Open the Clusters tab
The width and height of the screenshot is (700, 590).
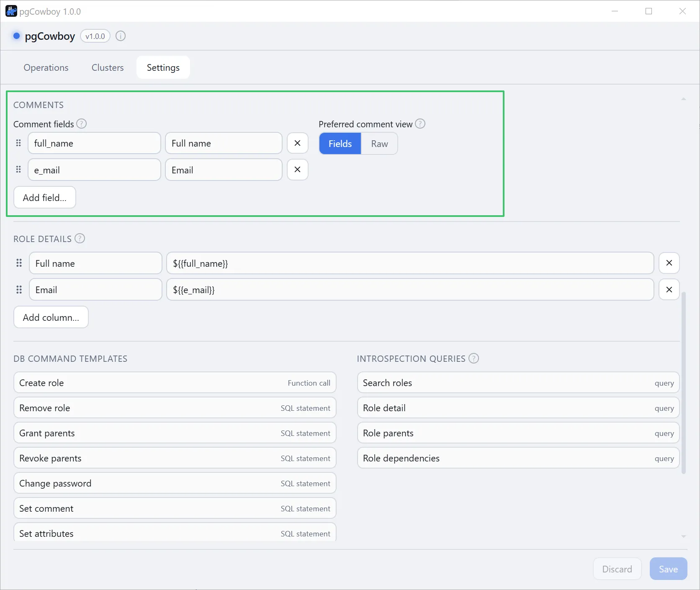[x=108, y=67]
